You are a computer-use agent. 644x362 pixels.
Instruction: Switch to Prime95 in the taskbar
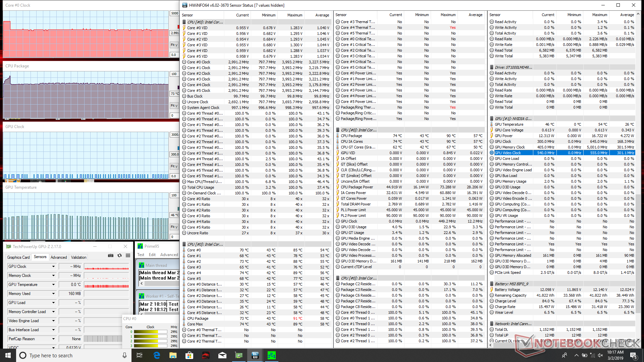(x=271, y=355)
